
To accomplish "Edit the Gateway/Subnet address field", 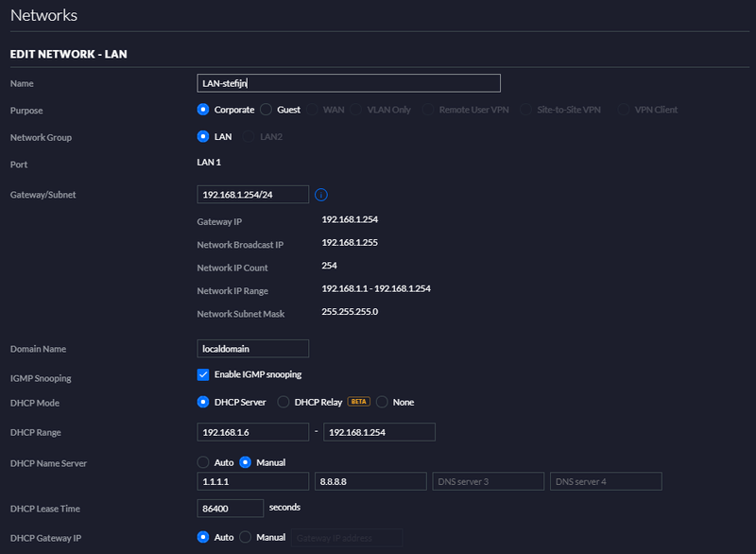I will pyautogui.click(x=252, y=195).
